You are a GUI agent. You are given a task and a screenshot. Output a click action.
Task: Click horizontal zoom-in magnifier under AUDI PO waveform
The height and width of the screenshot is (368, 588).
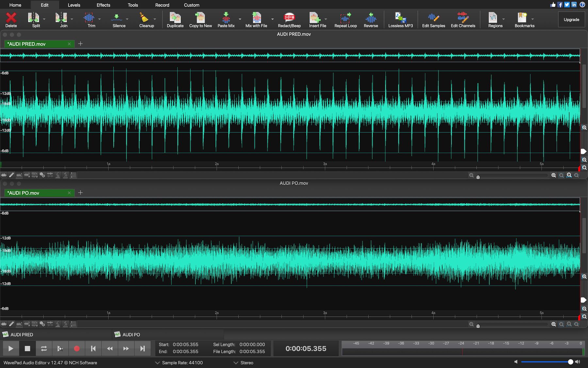point(554,324)
